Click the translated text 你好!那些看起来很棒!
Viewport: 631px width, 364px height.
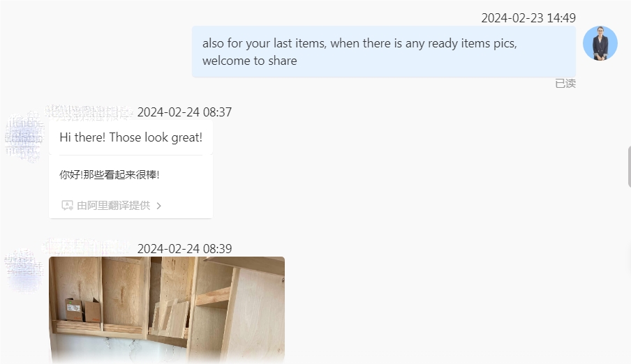coord(109,174)
